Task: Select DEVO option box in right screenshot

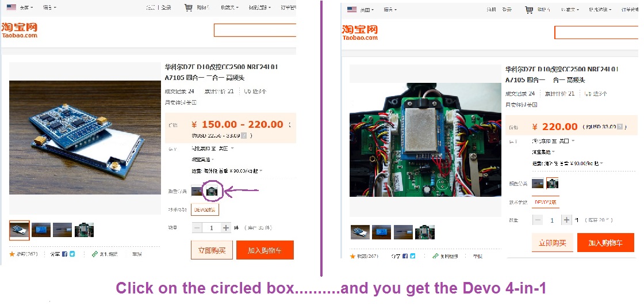Action: click(546, 202)
